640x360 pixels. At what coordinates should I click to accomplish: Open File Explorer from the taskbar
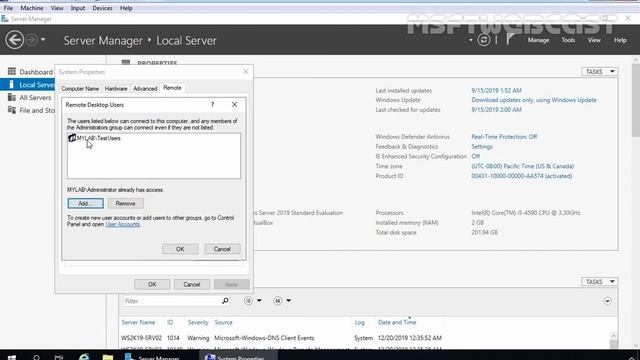tap(108, 357)
